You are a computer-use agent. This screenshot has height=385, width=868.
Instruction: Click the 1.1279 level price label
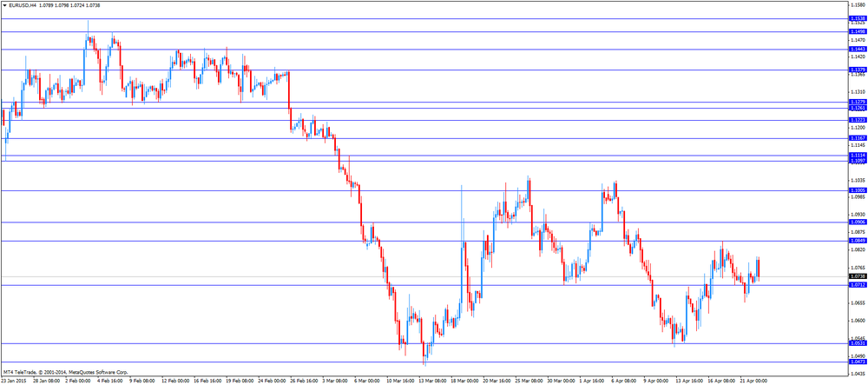pos(858,102)
